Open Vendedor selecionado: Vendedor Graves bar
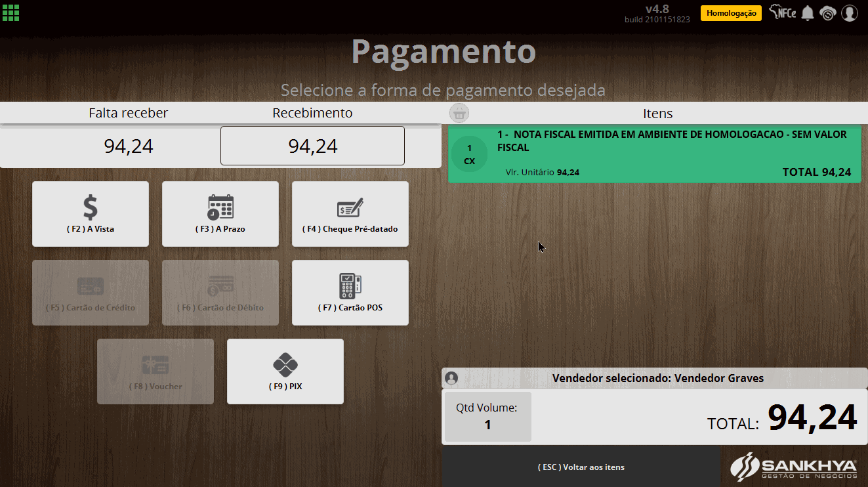Screen dimensions: 868x487 (x=654, y=378)
